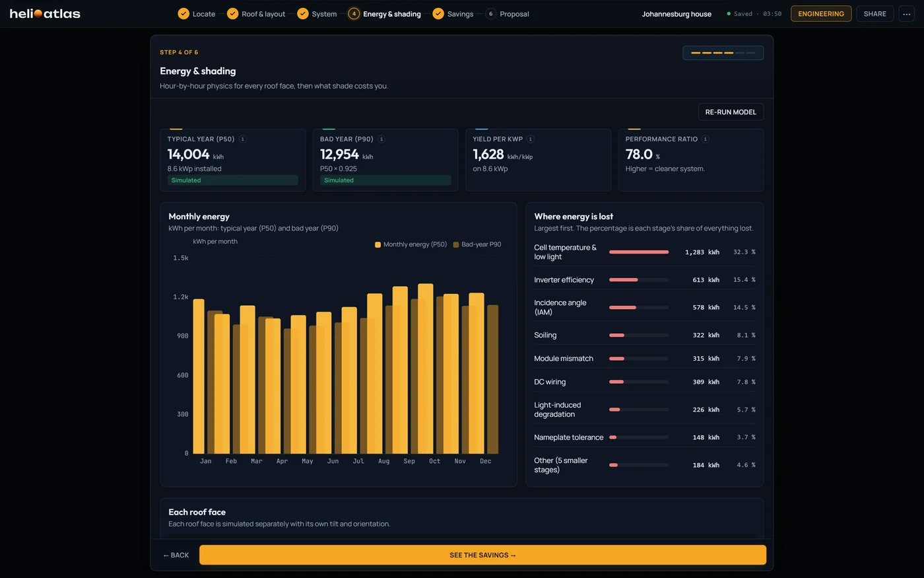The height and width of the screenshot is (578, 924).
Task: Show info for Bad Year (P90)
Action: coord(381,139)
